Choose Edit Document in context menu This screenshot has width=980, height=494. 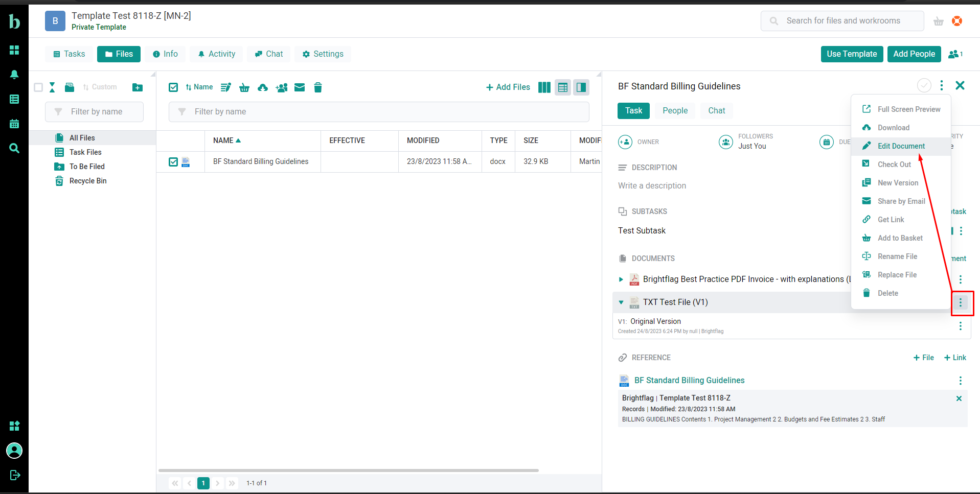coord(901,146)
